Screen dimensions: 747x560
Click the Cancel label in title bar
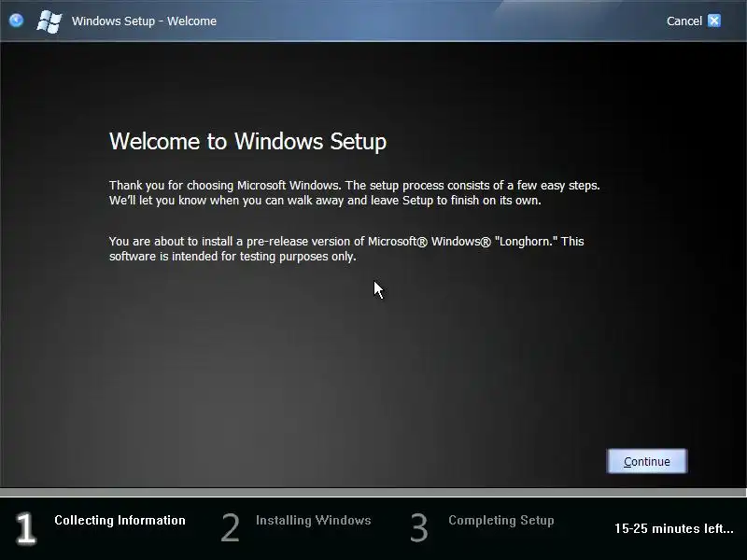coord(684,21)
